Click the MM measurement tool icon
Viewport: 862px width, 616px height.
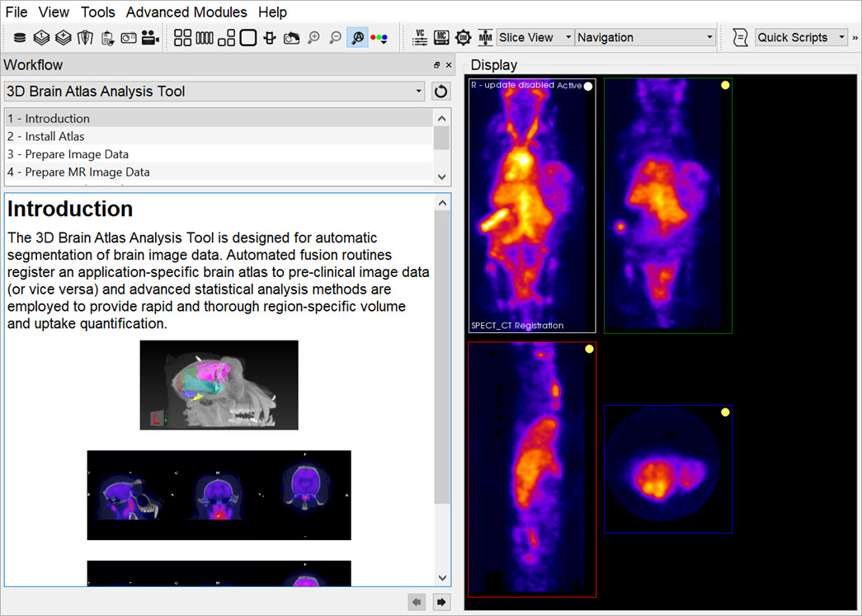pyautogui.click(x=485, y=38)
